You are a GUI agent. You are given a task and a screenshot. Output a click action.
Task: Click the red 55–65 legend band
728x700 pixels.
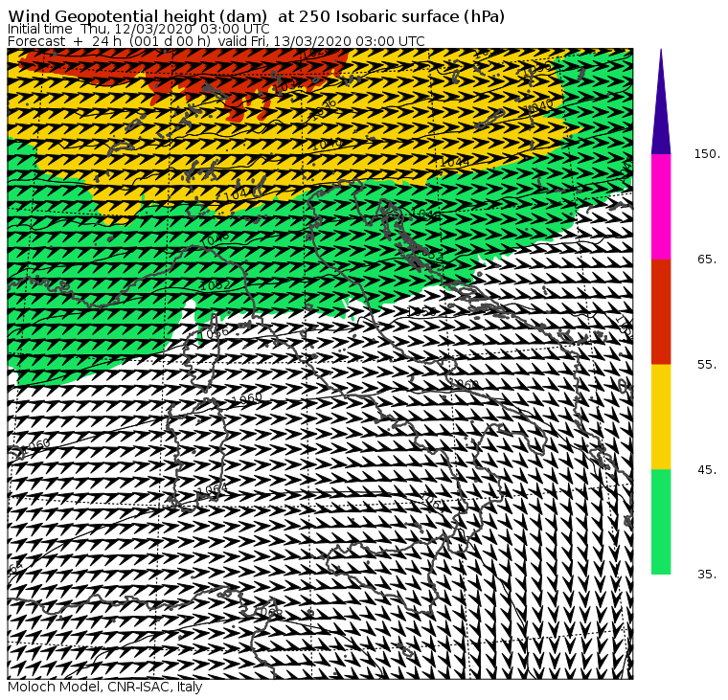point(661,311)
